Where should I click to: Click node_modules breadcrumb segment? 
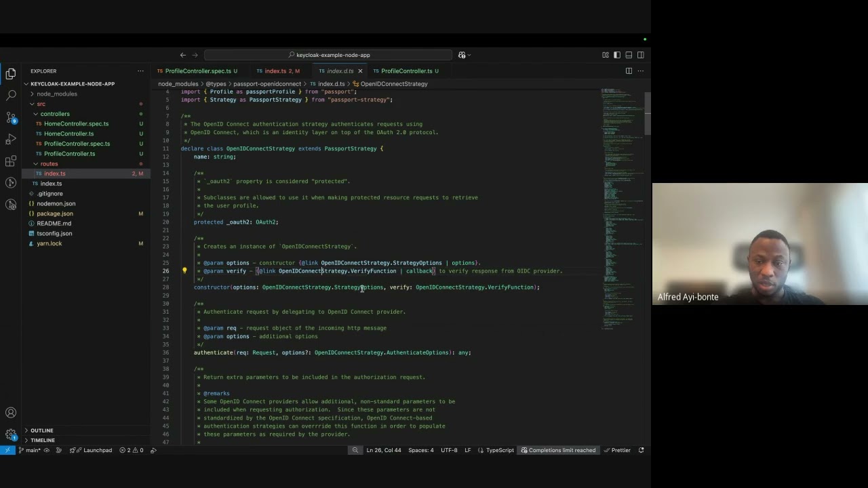tap(178, 84)
